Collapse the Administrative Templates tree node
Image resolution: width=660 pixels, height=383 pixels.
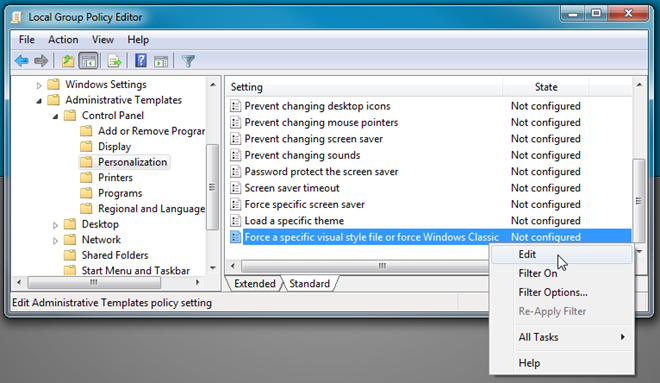pos(39,101)
